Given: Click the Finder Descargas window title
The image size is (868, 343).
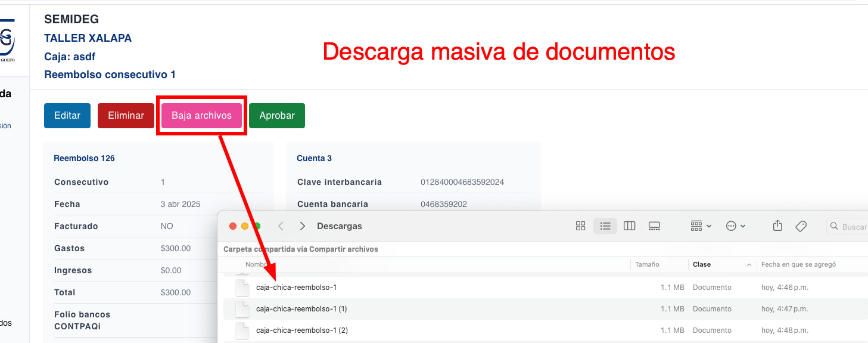Looking at the screenshot, I should click(339, 226).
